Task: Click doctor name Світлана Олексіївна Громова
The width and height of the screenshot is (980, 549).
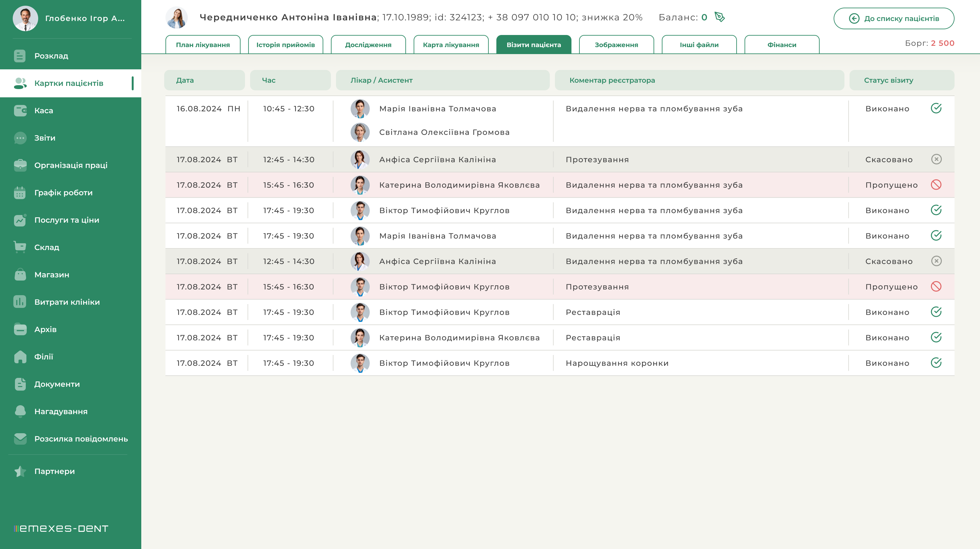Action: (444, 132)
